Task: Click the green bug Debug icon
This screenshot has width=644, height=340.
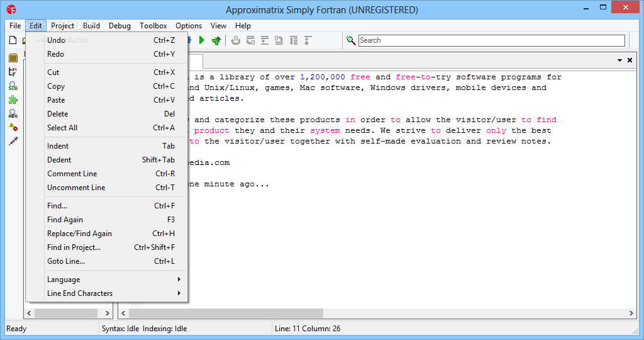Action: (216, 40)
